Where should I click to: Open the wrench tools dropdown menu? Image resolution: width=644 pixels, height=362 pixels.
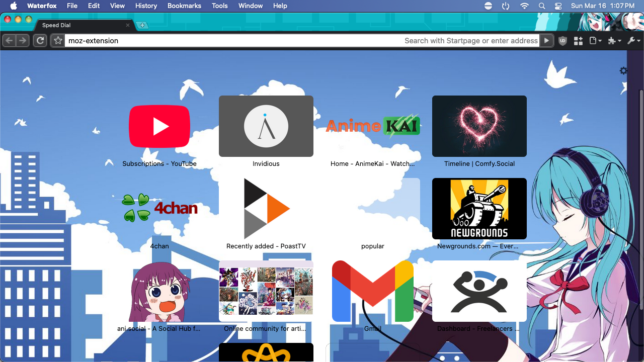tap(634, 41)
